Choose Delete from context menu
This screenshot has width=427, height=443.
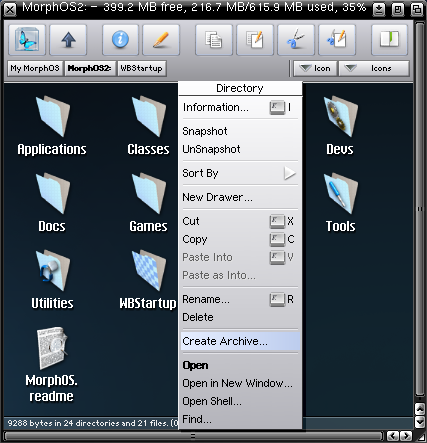(x=240, y=317)
